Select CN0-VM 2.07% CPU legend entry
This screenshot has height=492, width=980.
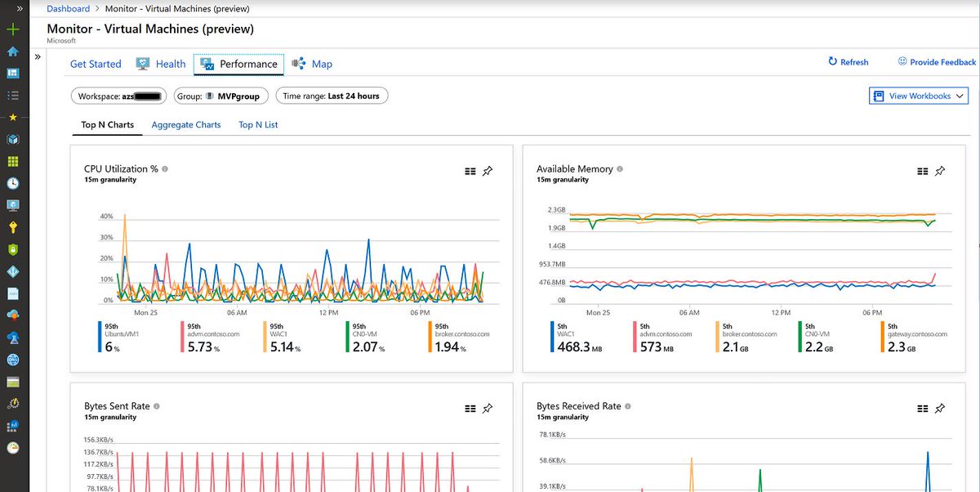(367, 338)
